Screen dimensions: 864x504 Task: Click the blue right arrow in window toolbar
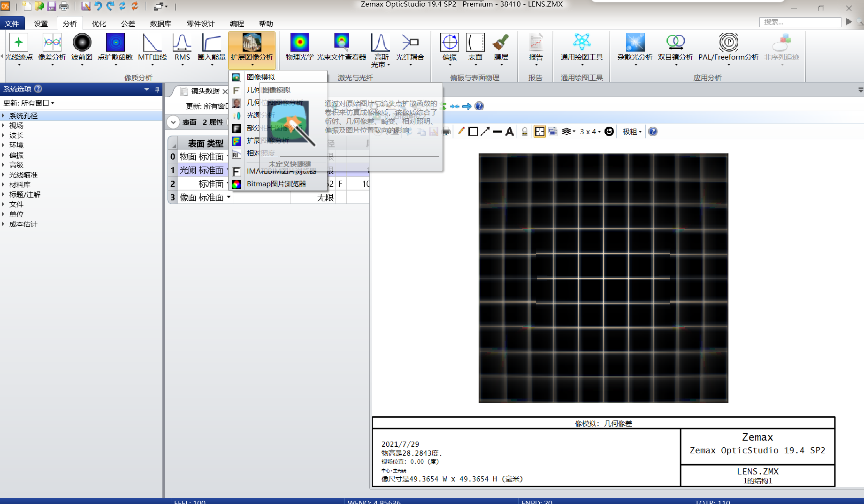(466, 106)
